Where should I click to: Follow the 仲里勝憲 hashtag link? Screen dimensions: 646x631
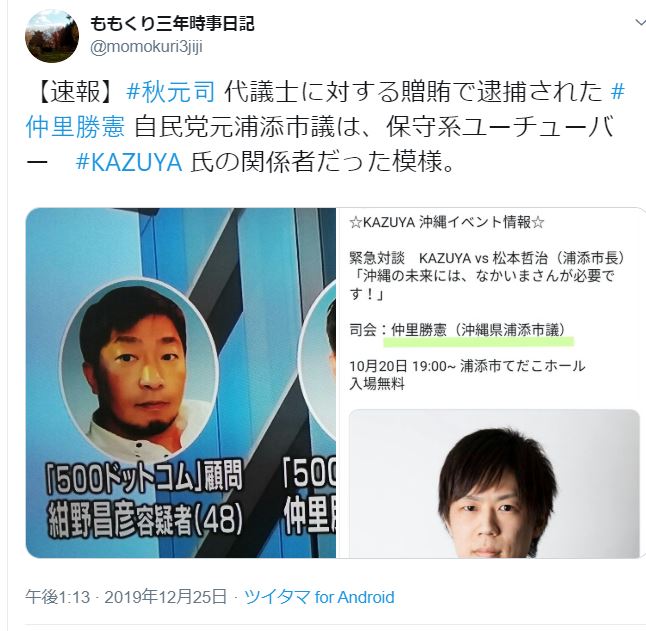point(75,126)
